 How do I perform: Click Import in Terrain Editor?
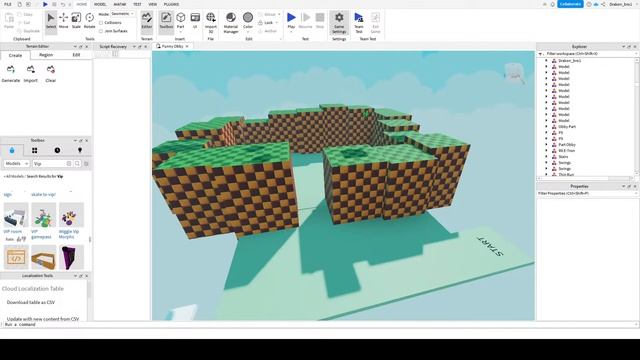pos(31,74)
